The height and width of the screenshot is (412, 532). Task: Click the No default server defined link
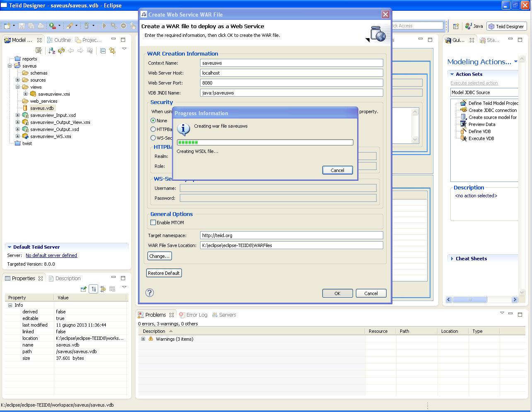pyautogui.click(x=51, y=256)
